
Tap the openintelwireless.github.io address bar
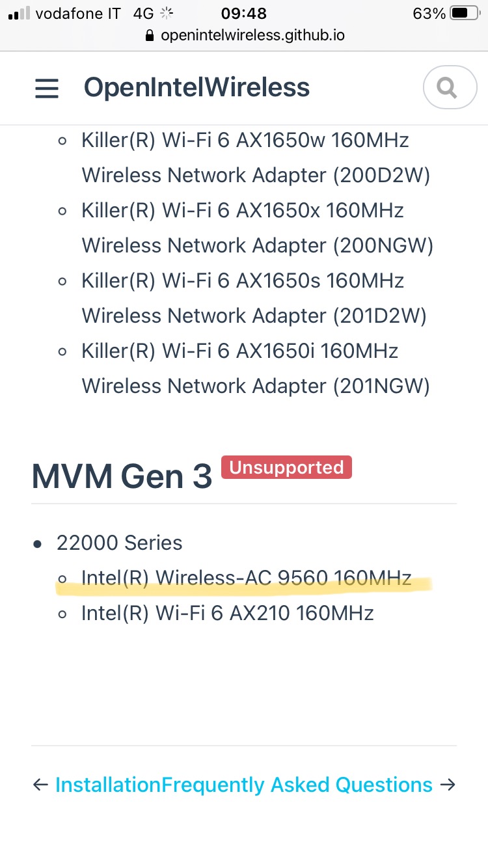253,36
